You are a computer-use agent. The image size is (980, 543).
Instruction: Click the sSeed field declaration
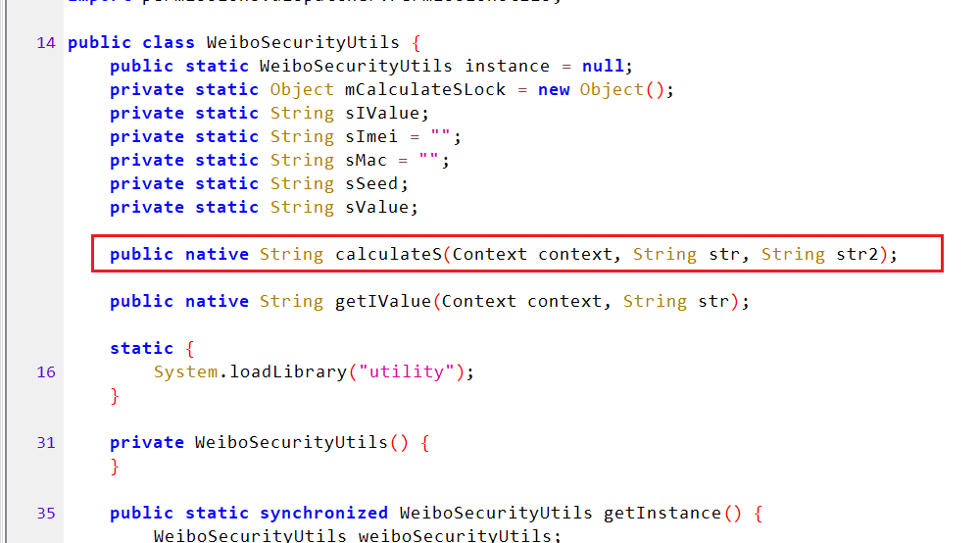371,183
